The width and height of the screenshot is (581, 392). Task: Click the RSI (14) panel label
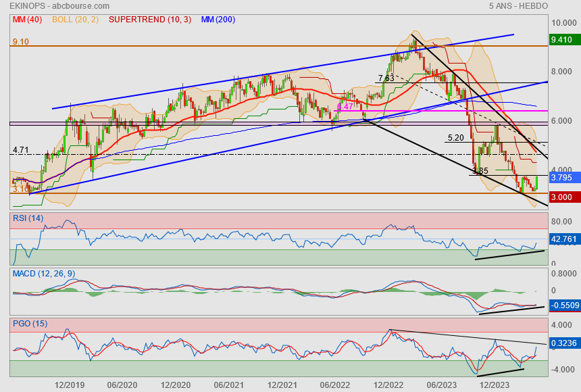[28, 218]
